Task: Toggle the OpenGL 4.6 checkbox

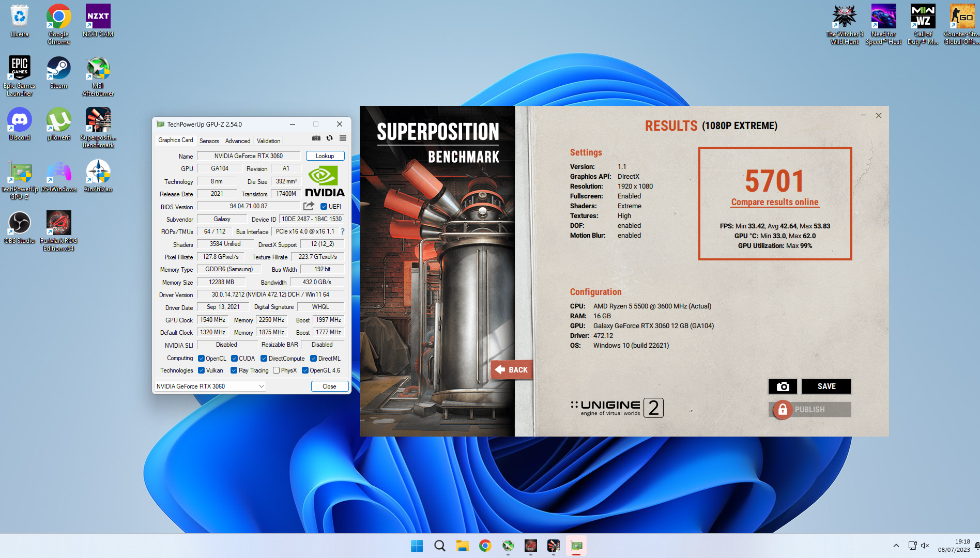Action: [x=305, y=370]
